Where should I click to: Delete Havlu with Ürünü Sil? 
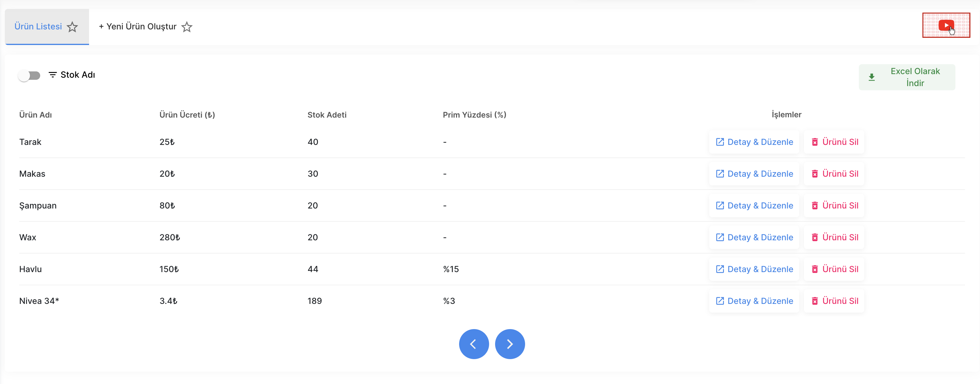[834, 269]
